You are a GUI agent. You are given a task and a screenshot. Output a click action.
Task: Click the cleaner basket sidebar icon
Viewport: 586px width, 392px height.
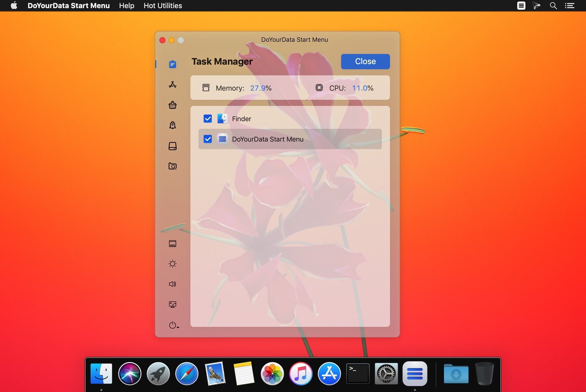click(172, 105)
